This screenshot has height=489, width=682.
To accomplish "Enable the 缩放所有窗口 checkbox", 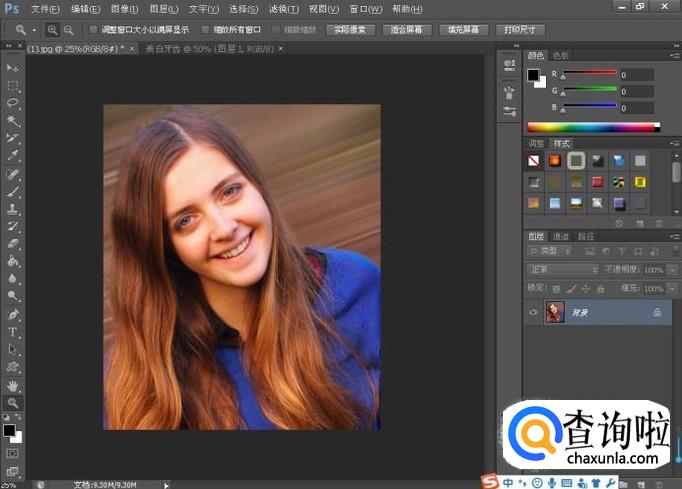I will point(206,30).
